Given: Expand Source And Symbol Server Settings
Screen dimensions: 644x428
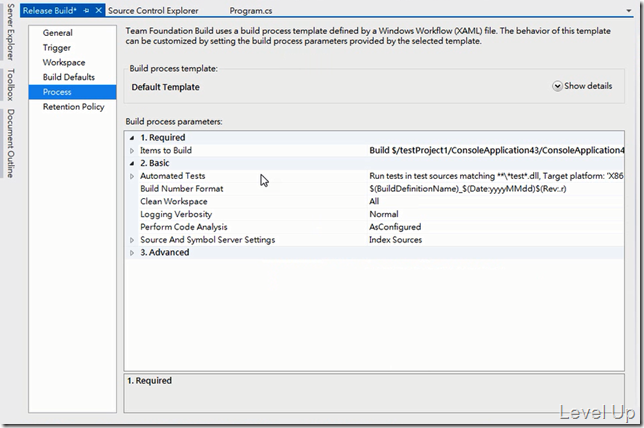Looking at the screenshot, I should pyautogui.click(x=132, y=240).
